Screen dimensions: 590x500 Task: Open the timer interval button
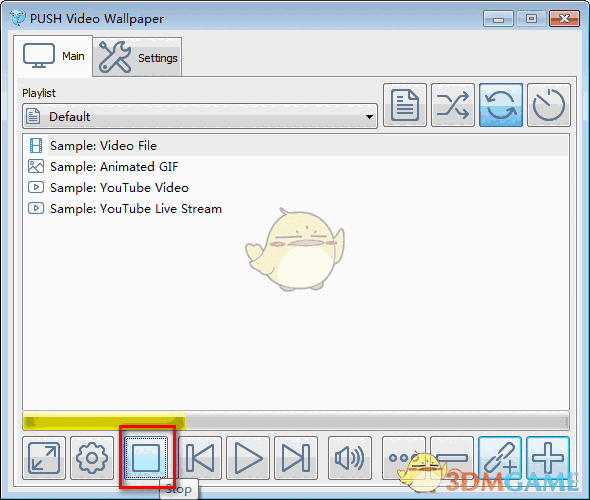549,105
